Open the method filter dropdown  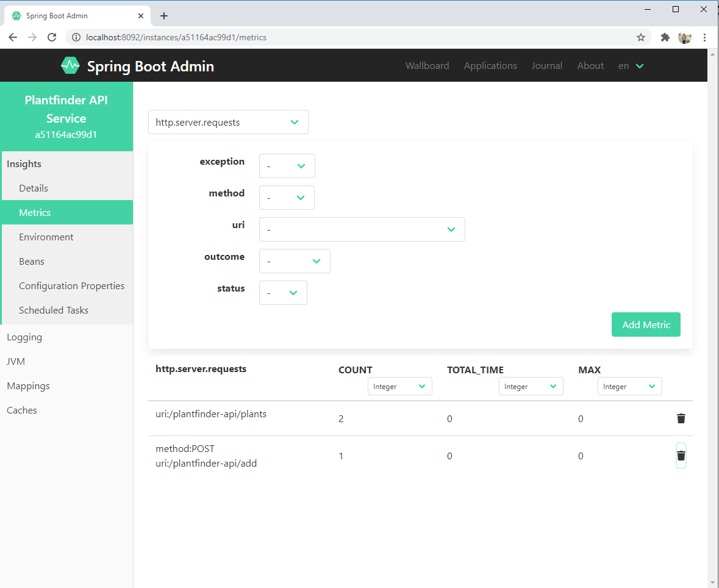(287, 198)
